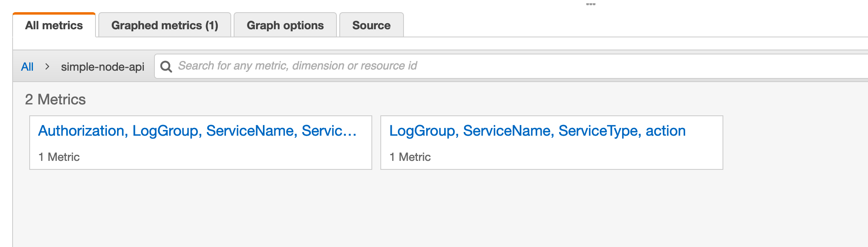The width and height of the screenshot is (868, 247).
Task: Select the simple-node-api namespace breadcrumb
Action: [102, 67]
